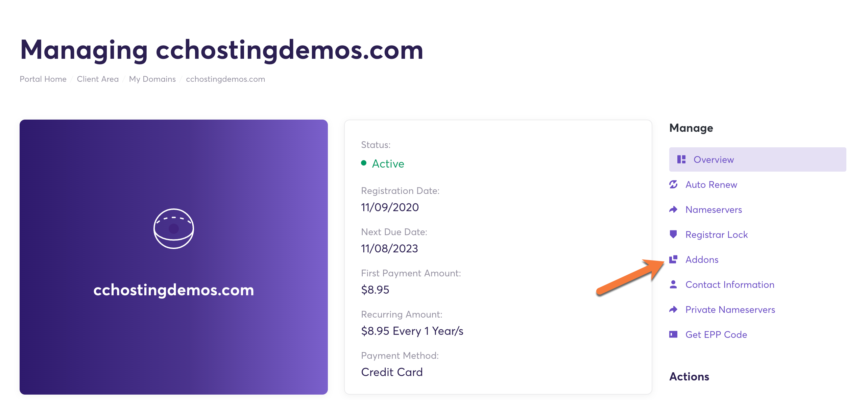Open Private Nameservers section

click(x=730, y=309)
